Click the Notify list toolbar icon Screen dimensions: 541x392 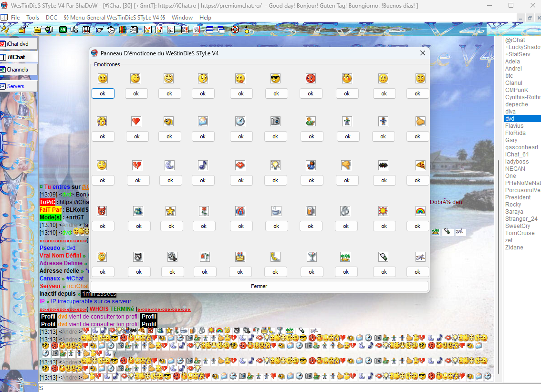coord(185,30)
